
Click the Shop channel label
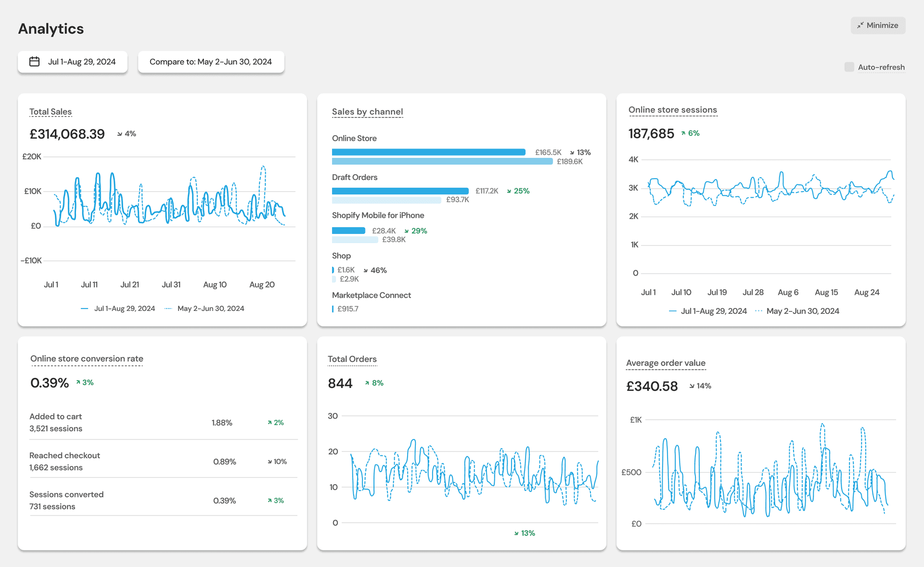click(x=341, y=256)
